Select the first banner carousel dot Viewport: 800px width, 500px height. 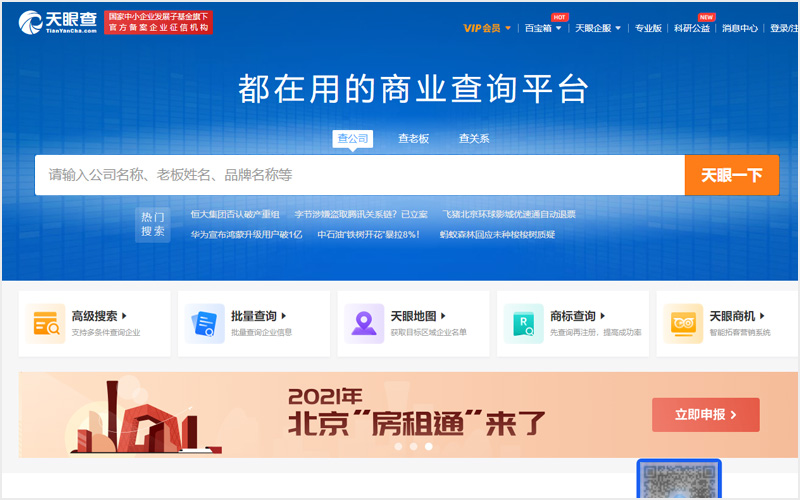pos(398,446)
